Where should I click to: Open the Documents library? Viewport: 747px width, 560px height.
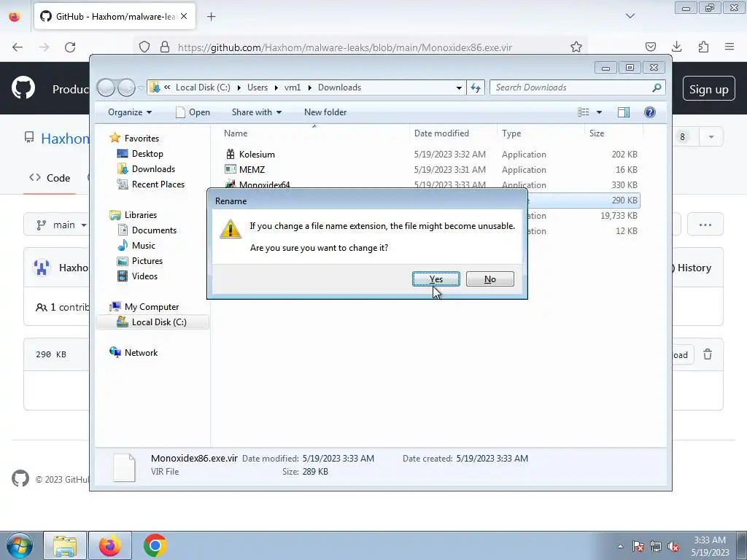click(x=154, y=230)
